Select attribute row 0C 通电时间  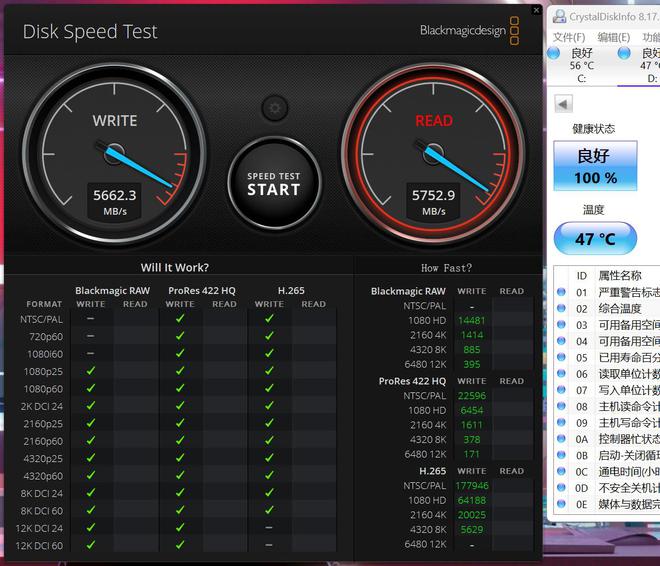click(607, 471)
